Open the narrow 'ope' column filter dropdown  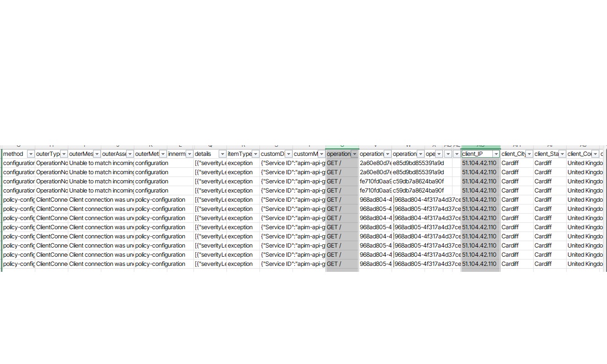point(439,154)
